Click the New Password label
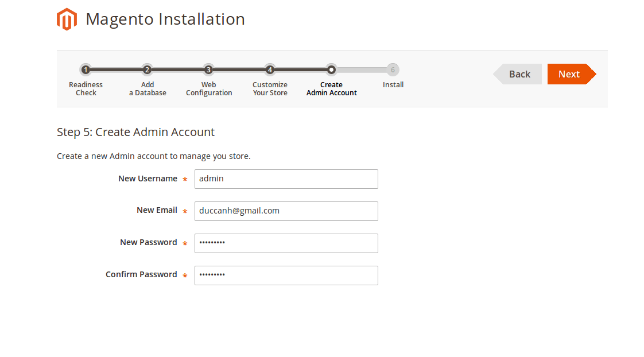This screenshot has height=357, width=644. point(149,242)
